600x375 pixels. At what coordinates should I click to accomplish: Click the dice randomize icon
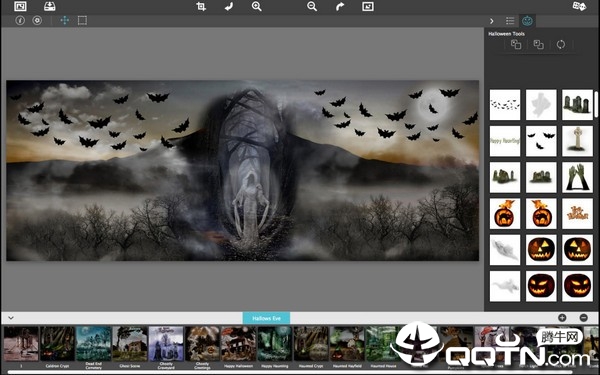point(579,6)
